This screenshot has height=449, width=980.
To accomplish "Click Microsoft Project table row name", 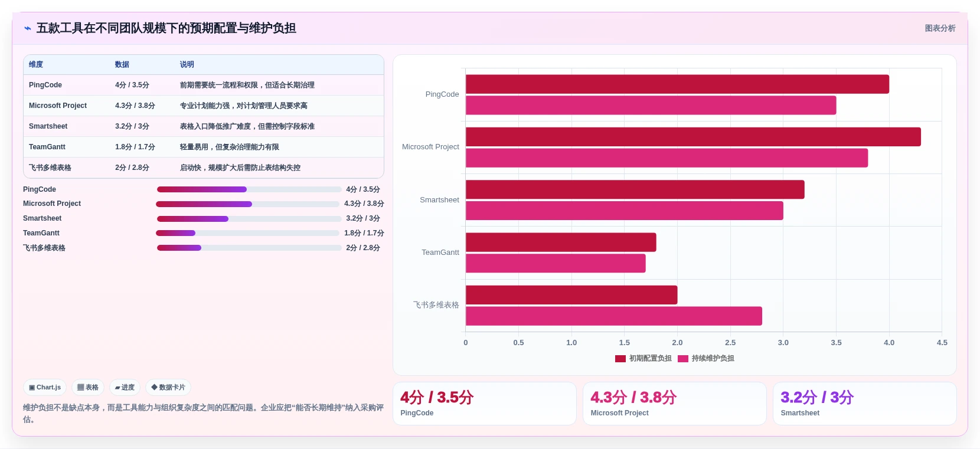I will point(58,106).
